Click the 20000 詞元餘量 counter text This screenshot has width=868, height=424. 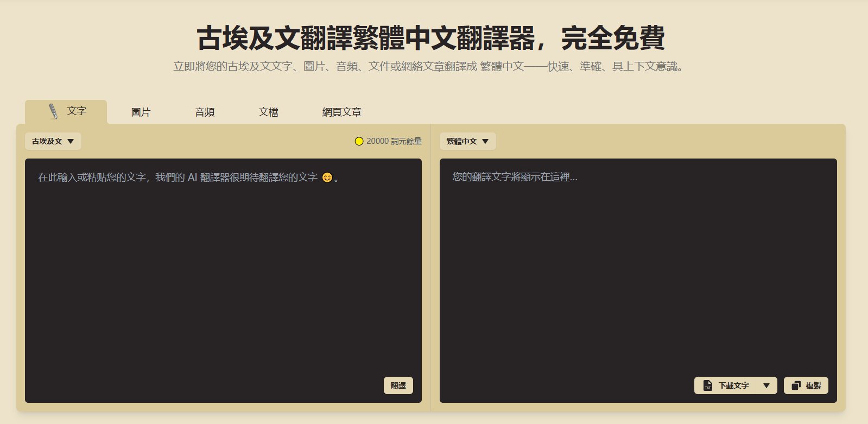tap(394, 141)
